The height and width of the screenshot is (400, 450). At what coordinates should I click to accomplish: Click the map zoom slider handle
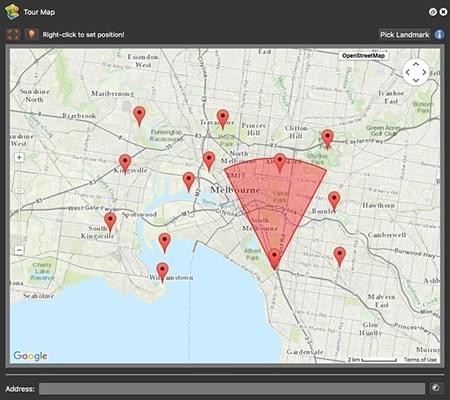click(19, 191)
